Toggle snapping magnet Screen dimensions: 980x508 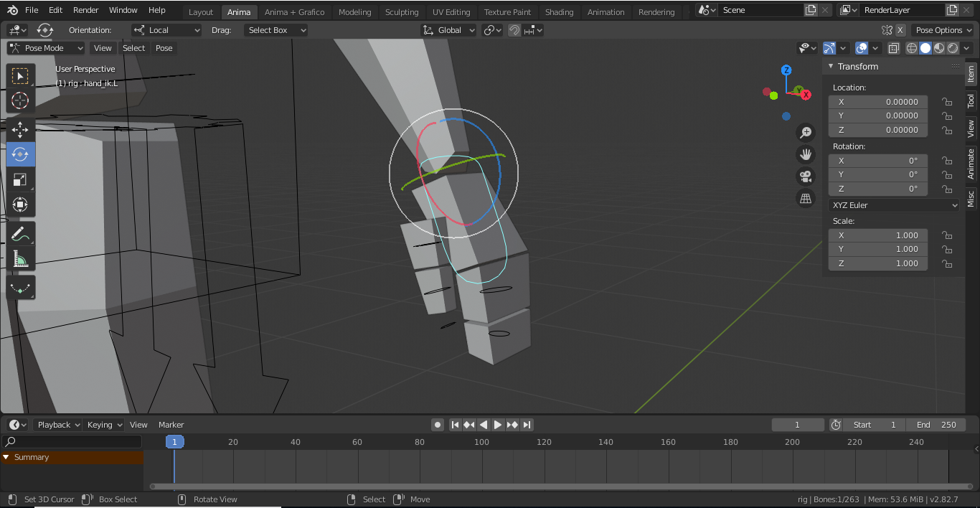(514, 30)
